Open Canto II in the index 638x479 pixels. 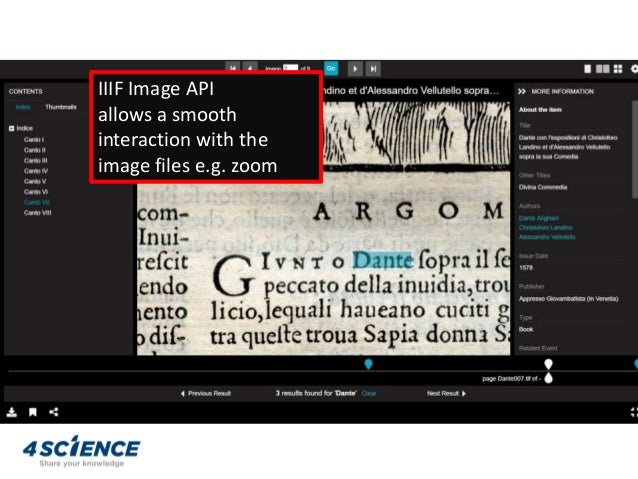point(35,150)
